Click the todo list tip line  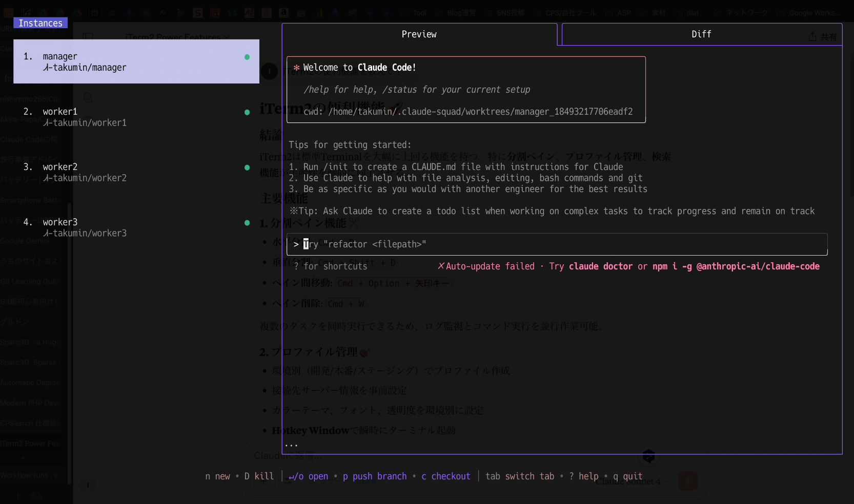click(x=552, y=211)
